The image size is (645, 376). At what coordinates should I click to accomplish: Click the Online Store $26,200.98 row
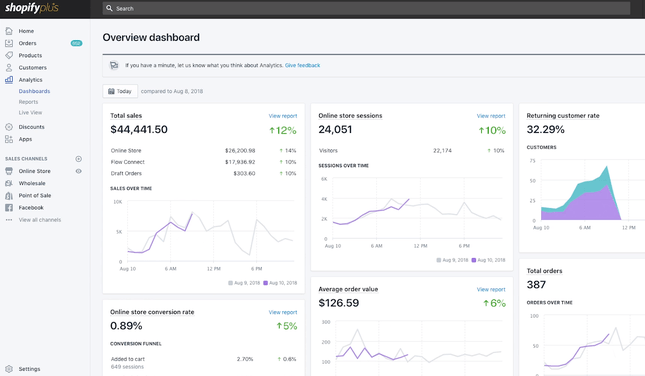coord(204,151)
